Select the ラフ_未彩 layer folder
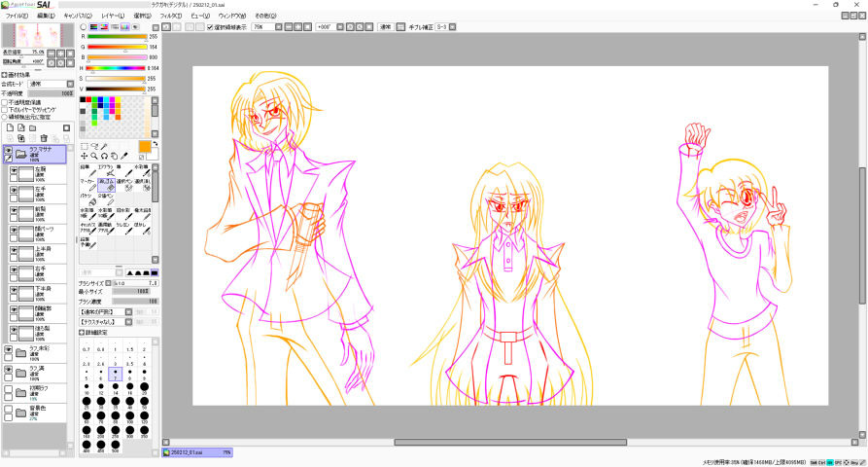 [39, 352]
